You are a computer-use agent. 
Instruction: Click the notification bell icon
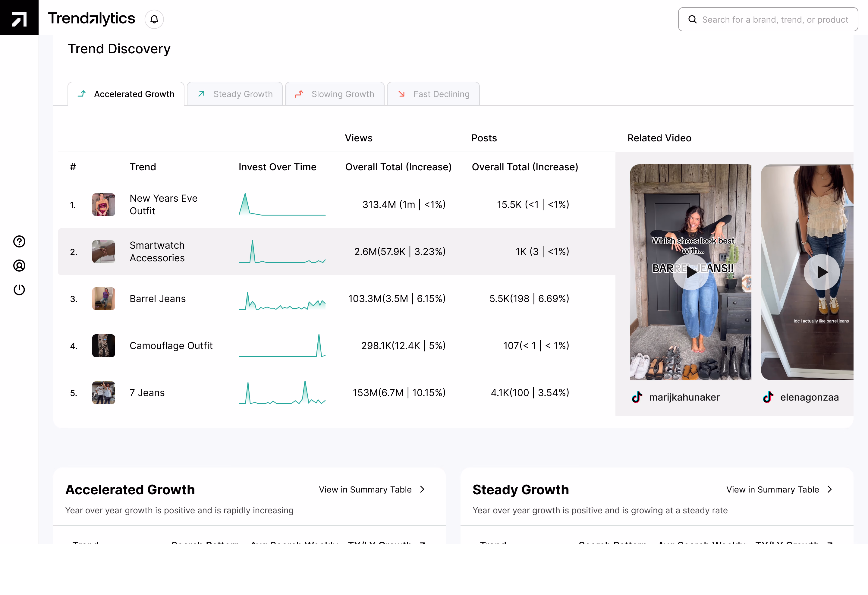(154, 19)
